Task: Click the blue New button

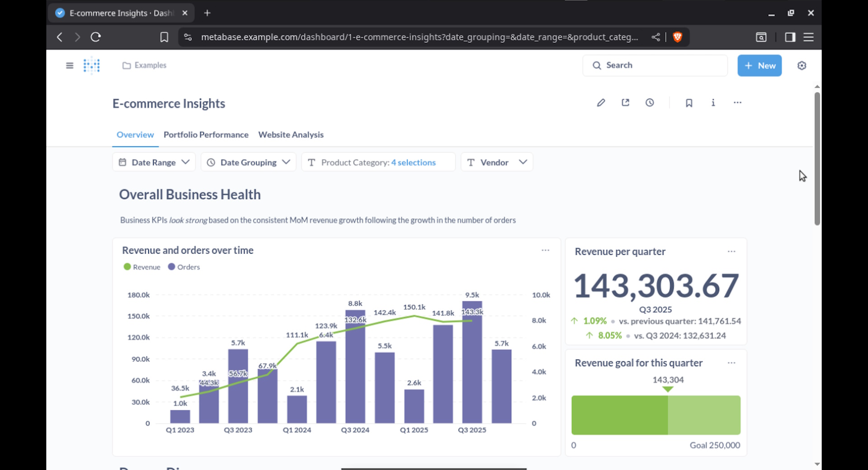Action: [759, 66]
